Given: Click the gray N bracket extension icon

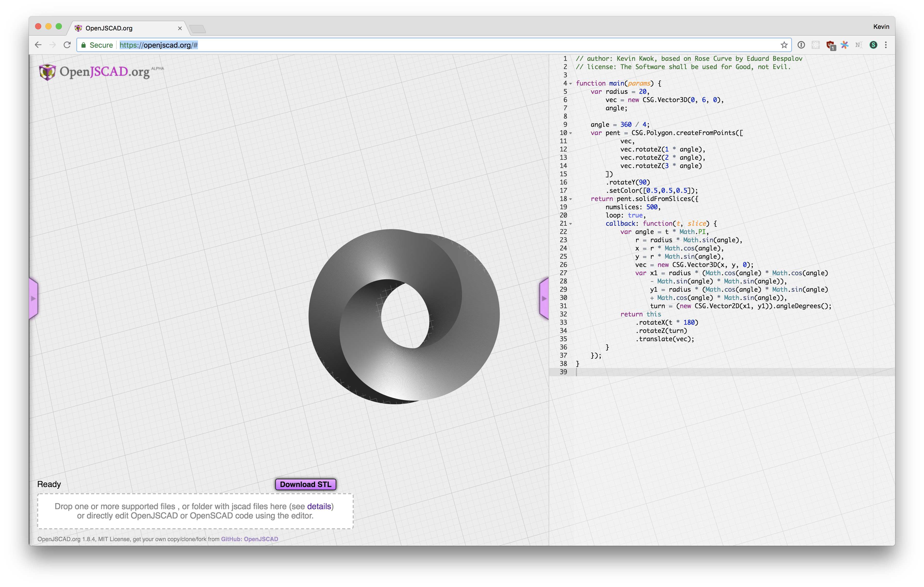Looking at the screenshot, I should (x=859, y=45).
